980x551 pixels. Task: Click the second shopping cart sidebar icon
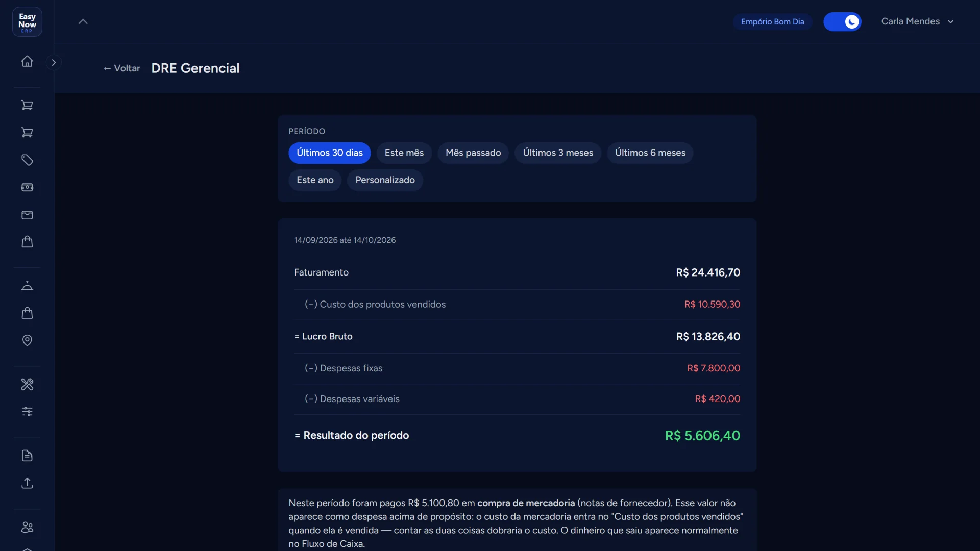pyautogui.click(x=27, y=133)
